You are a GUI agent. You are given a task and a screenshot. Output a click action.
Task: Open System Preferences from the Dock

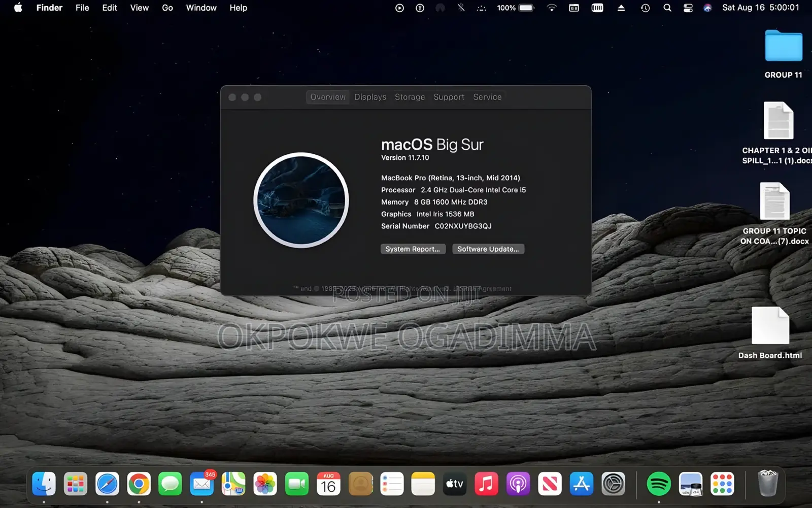coord(613,484)
